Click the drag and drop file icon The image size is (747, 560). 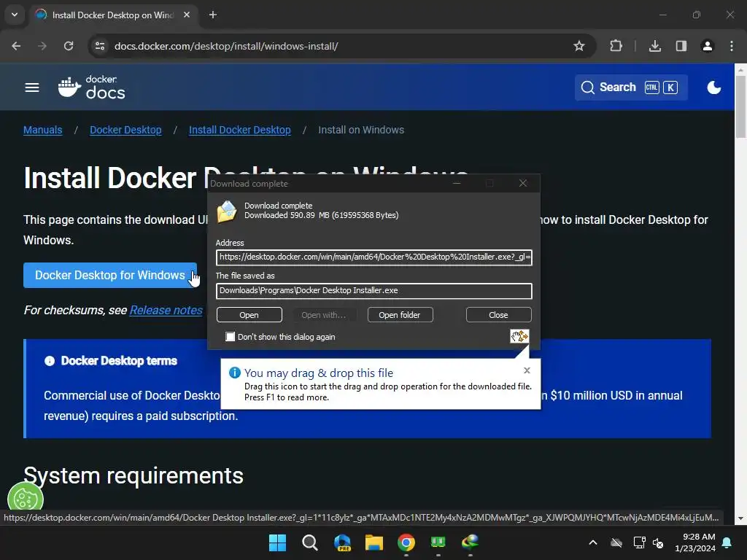pyautogui.click(x=519, y=336)
